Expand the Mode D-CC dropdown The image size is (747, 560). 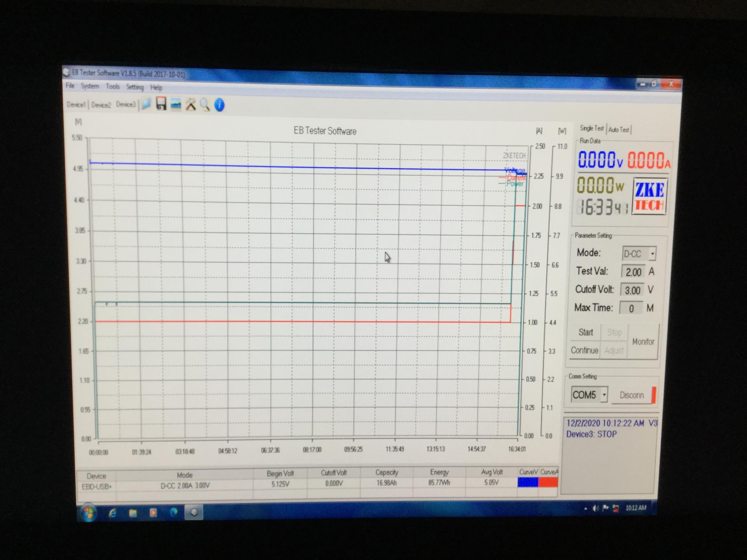point(652,254)
